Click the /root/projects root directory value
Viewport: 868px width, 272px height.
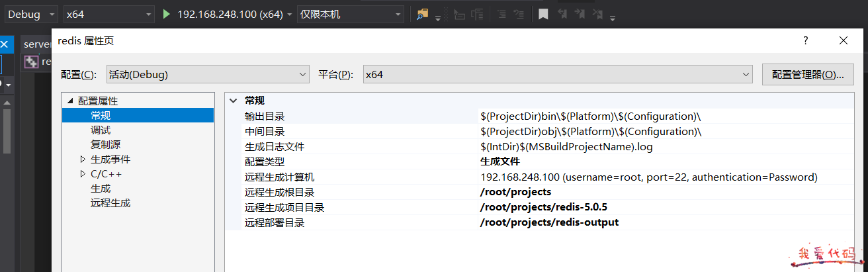pos(515,192)
